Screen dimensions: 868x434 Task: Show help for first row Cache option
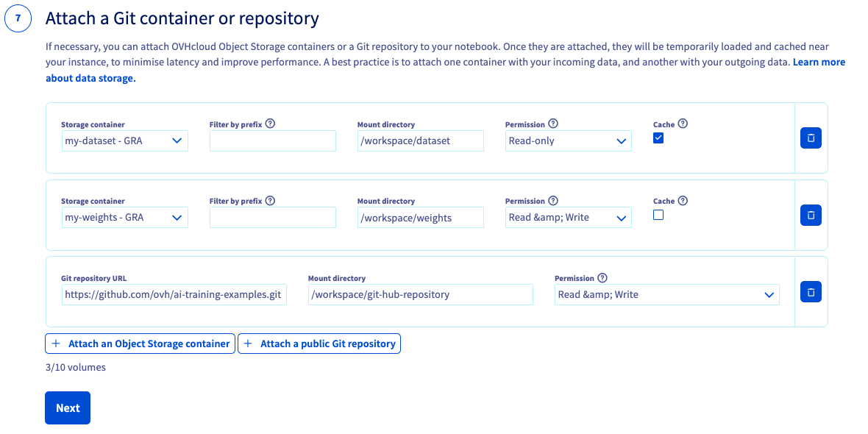pyautogui.click(x=683, y=124)
